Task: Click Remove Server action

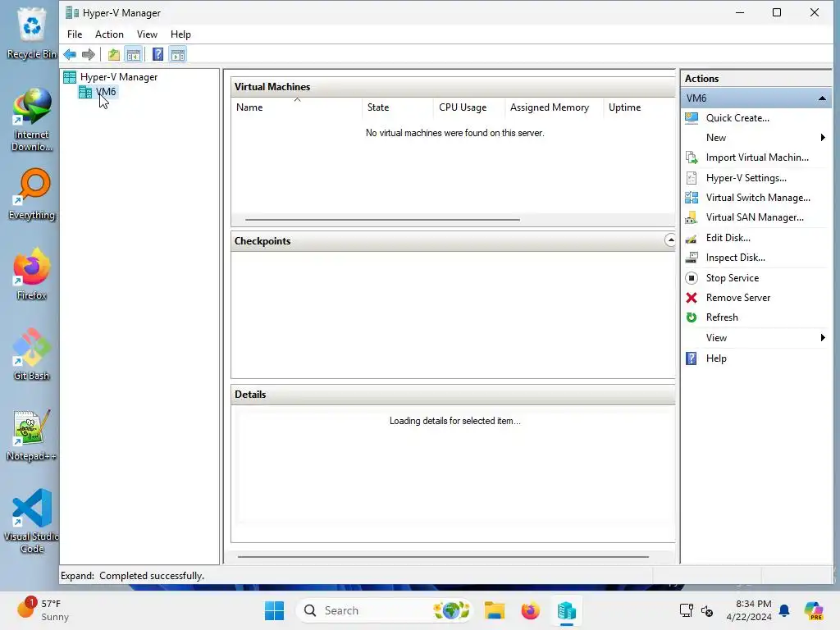Action: [x=737, y=298]
